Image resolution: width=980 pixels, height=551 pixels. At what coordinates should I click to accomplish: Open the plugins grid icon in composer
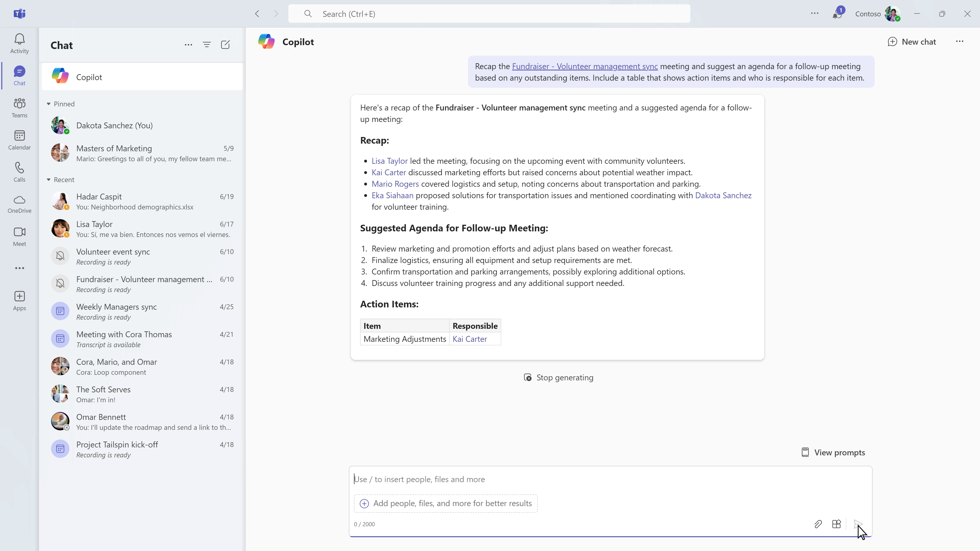[x=836, y=524]
